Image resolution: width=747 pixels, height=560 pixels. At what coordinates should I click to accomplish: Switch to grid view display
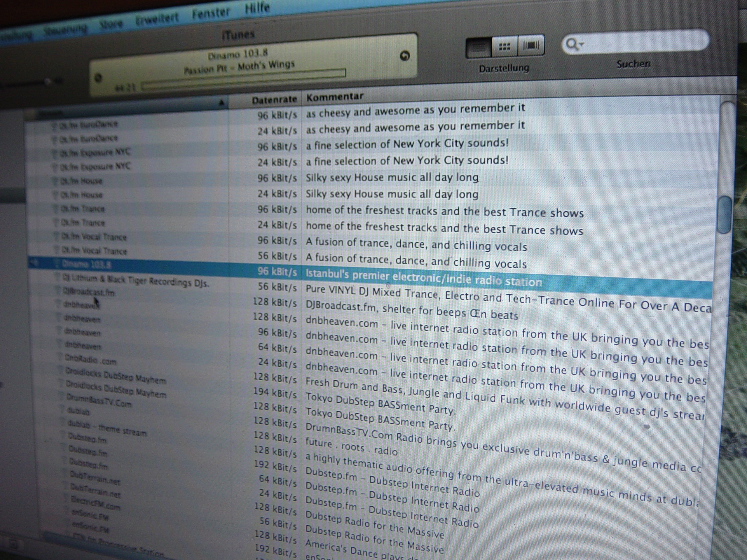click(505, 47)
